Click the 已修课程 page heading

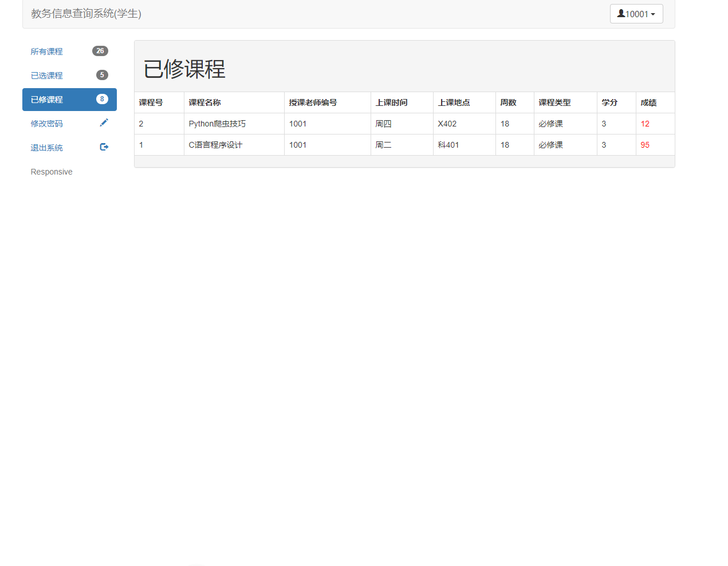184,69
